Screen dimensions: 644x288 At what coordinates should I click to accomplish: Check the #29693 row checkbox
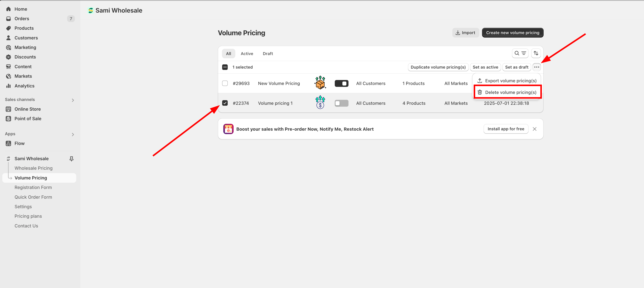point(225,83)
